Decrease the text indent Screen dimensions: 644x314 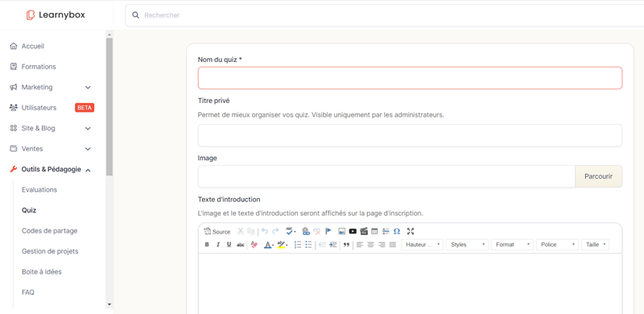323,245
